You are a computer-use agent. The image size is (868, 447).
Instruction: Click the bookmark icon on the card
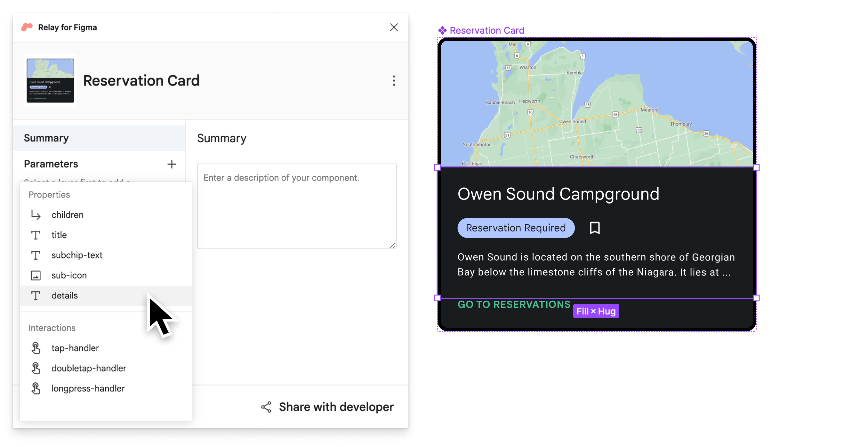[595, 228]
